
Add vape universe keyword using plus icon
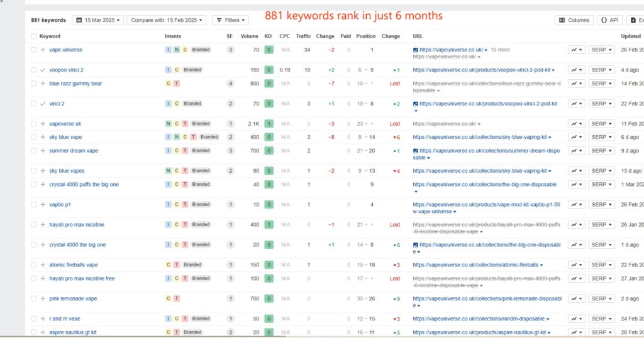43,50
